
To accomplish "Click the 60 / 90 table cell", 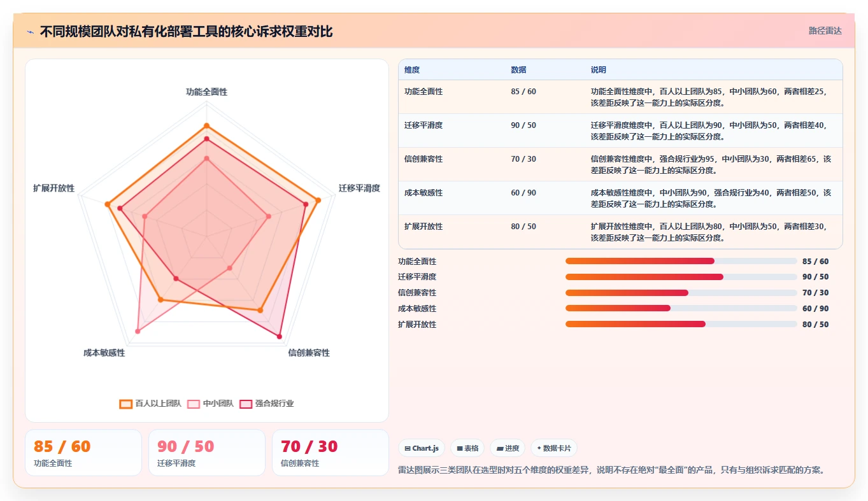I will pyautogui.click(x=523, y=193).
